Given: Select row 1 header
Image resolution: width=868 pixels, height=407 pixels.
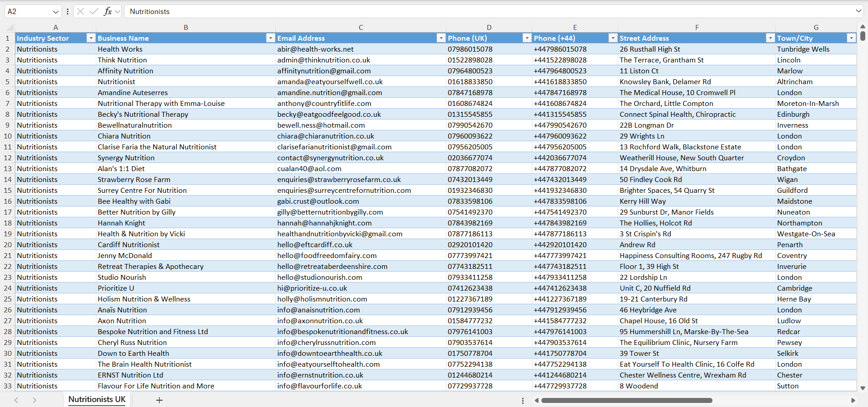Looking at the screenshot, I should pyautogui.click(x=7, y=38).
